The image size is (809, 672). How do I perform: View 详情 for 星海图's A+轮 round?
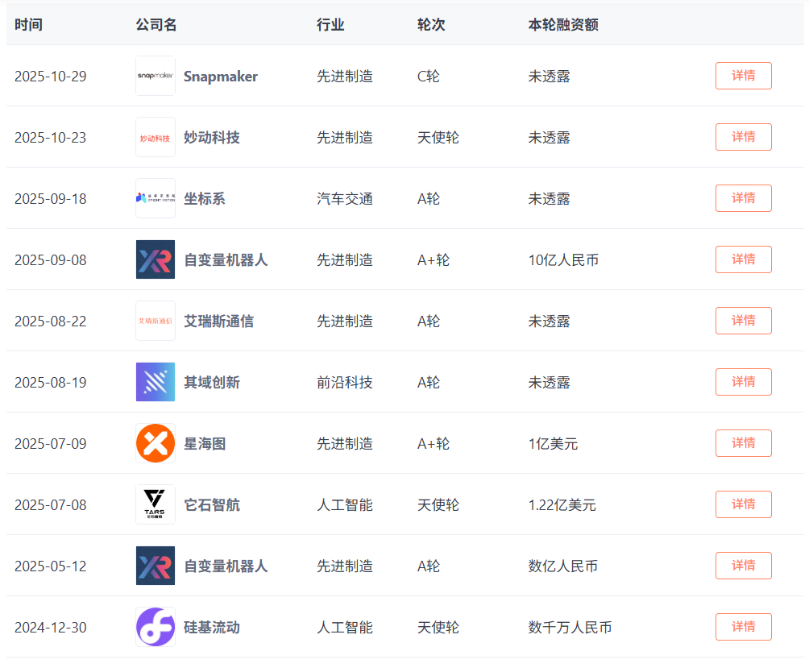(743, 443)
